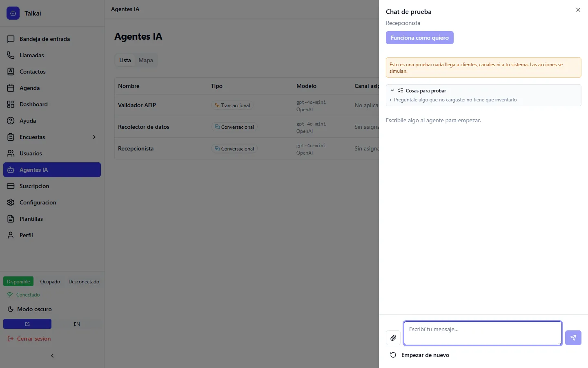The image size is (588, 368).
Task: Click the paperclip attachment icon
Action: point(393,338)
